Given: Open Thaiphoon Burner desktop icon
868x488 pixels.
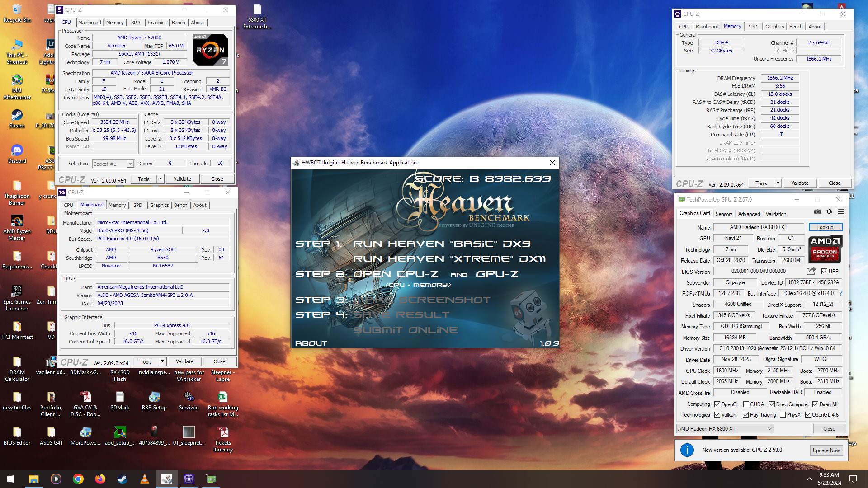Looking at the screenshot, I should coord(17,193).
